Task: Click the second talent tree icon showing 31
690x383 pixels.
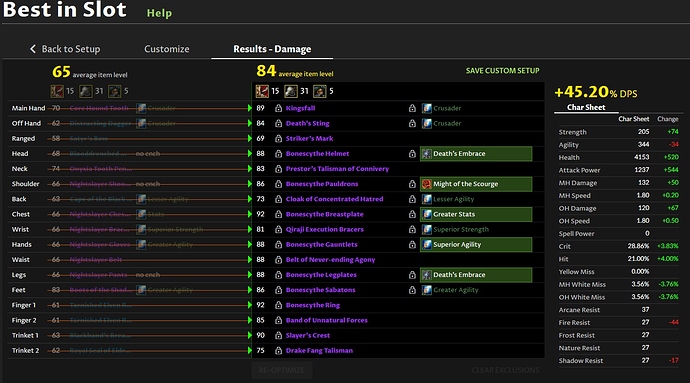Action: click(291, 91)
